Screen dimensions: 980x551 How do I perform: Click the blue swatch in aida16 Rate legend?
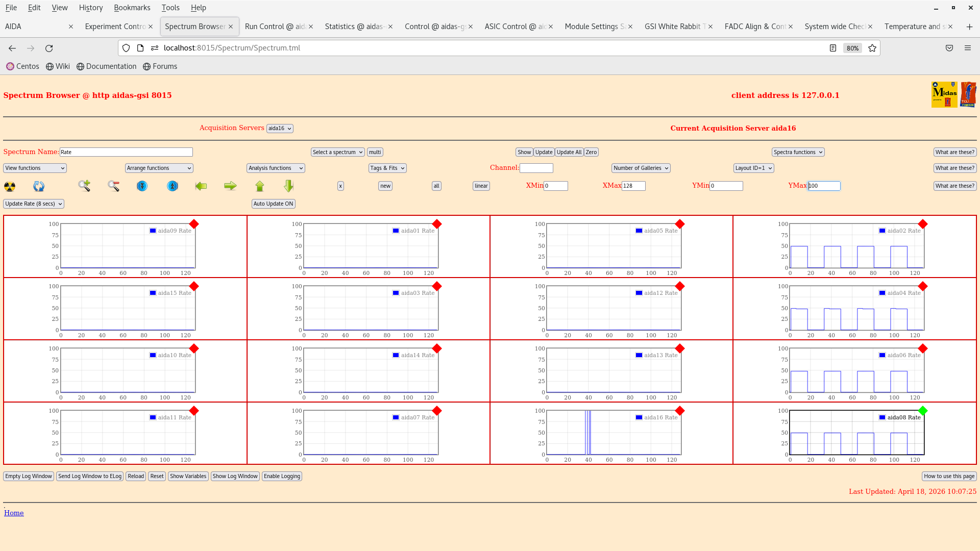pyautogui.click(x=639, y=417)
